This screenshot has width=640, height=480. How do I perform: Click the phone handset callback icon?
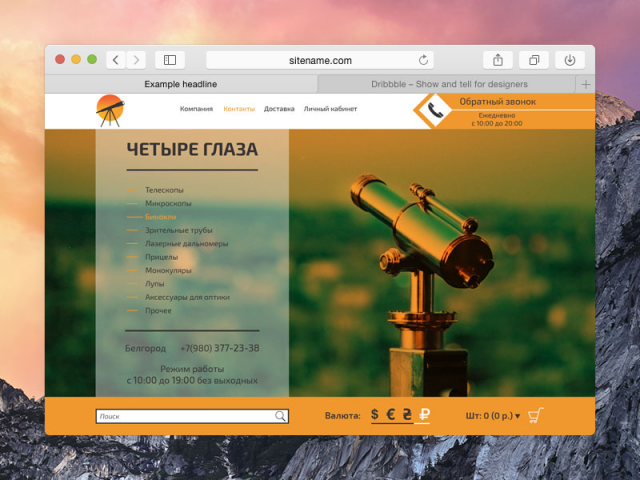[x=435, y=110]
